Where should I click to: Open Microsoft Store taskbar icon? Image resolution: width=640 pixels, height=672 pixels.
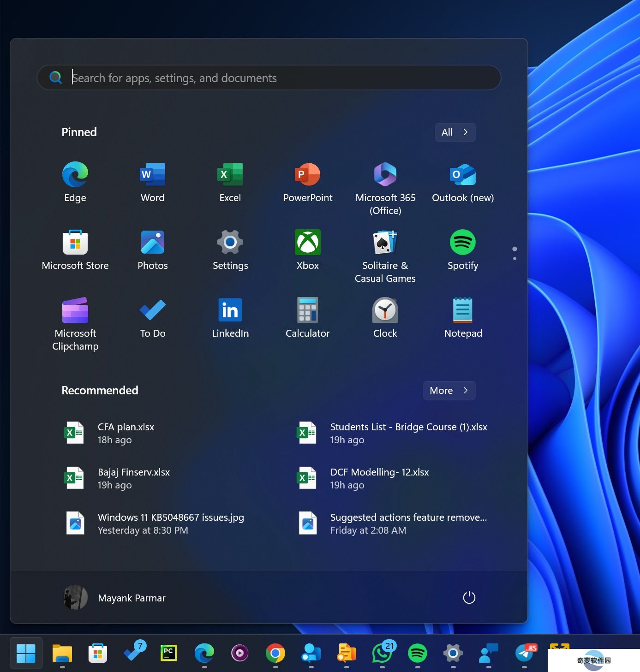click(98, 653)
